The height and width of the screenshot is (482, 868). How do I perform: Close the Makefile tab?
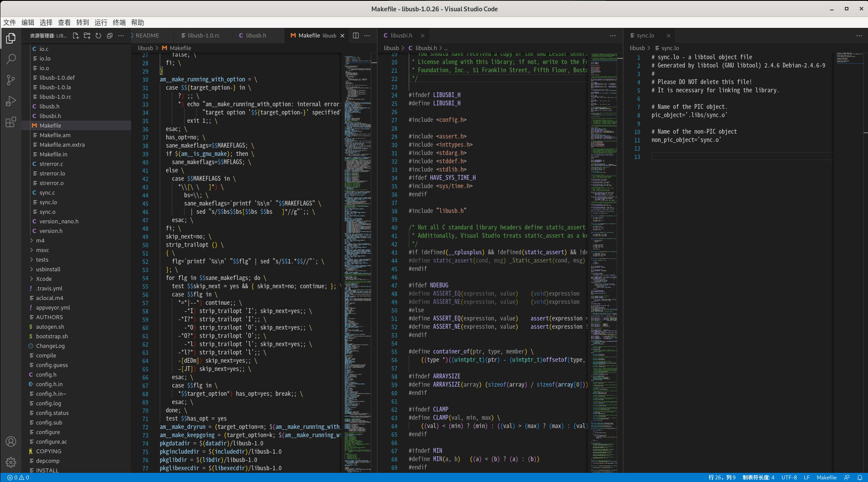coord(342,36)
